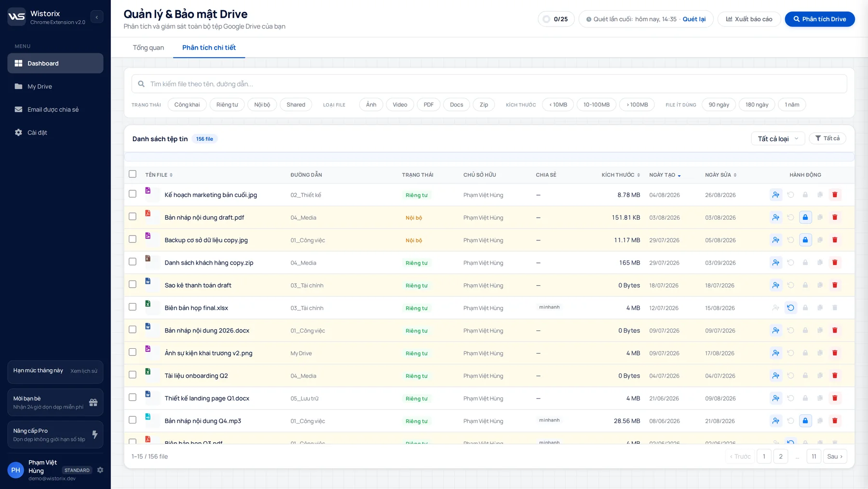Sort by KÍCH THƯỚC column
Image resolution: width=868 pixels, height=489 pixels.
pyautogui.click(x=621, y=175)
